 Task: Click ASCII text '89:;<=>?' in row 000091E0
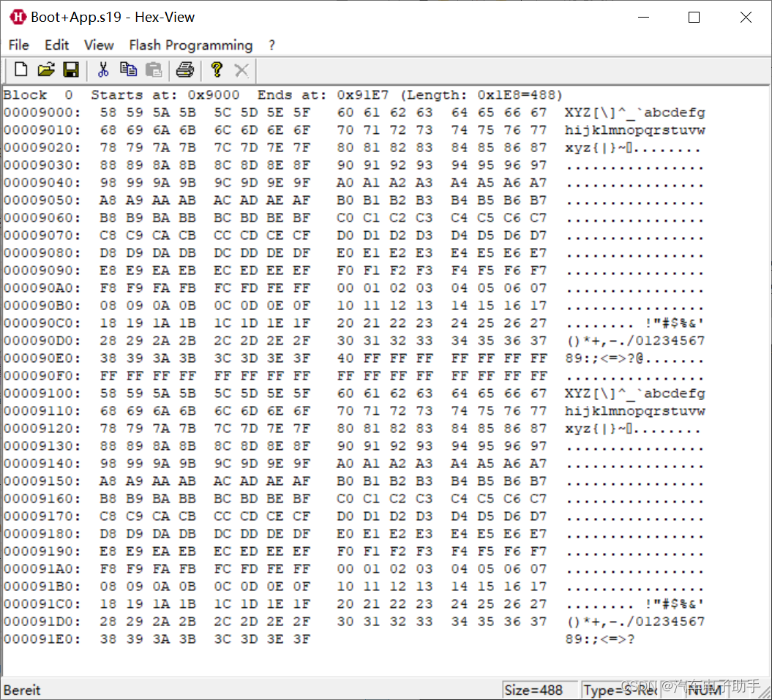pos(600,639)
